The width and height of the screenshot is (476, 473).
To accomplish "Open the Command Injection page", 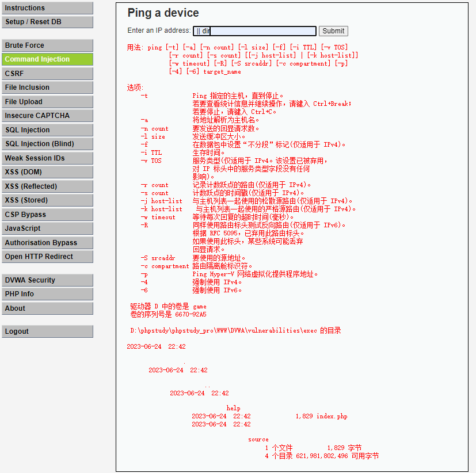I will pyautogui.click(x=47, y=59).
